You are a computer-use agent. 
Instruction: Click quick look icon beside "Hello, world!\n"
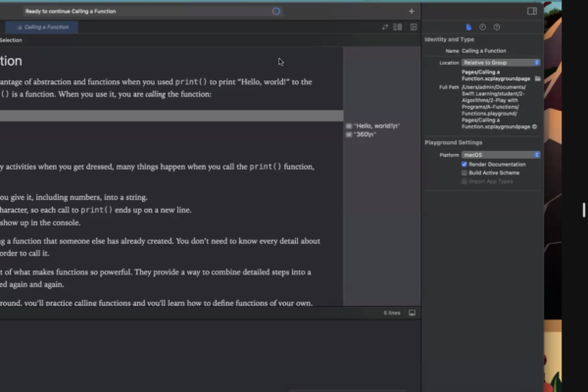pos(348,126)
